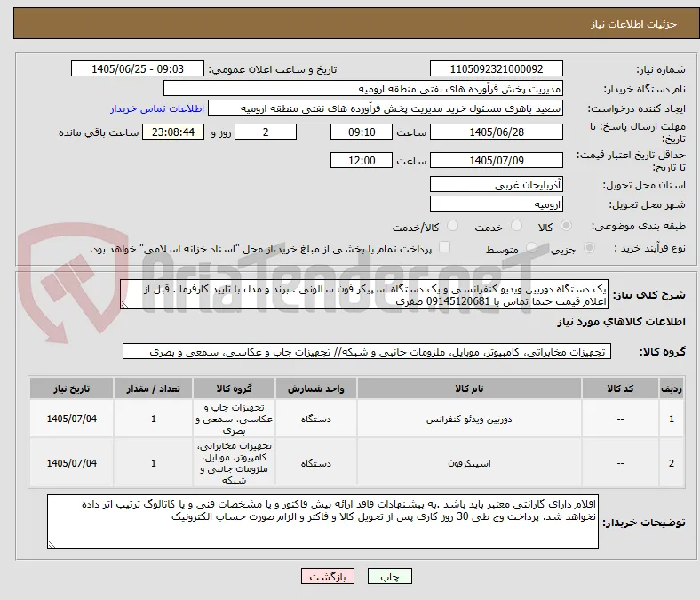Screen dimensions: 700x600
Task: Click the unit دستگاه in دوربین row
Action: (316, 419)
